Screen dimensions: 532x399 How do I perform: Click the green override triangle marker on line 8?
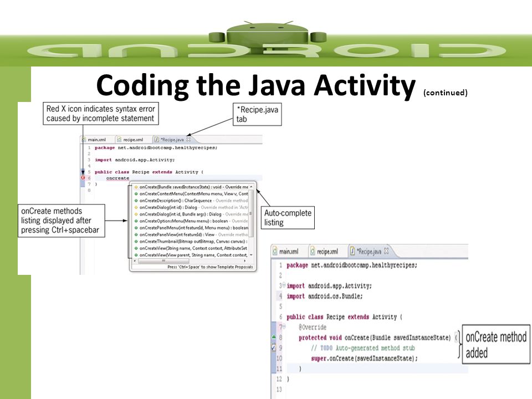[x=274, y=337]
